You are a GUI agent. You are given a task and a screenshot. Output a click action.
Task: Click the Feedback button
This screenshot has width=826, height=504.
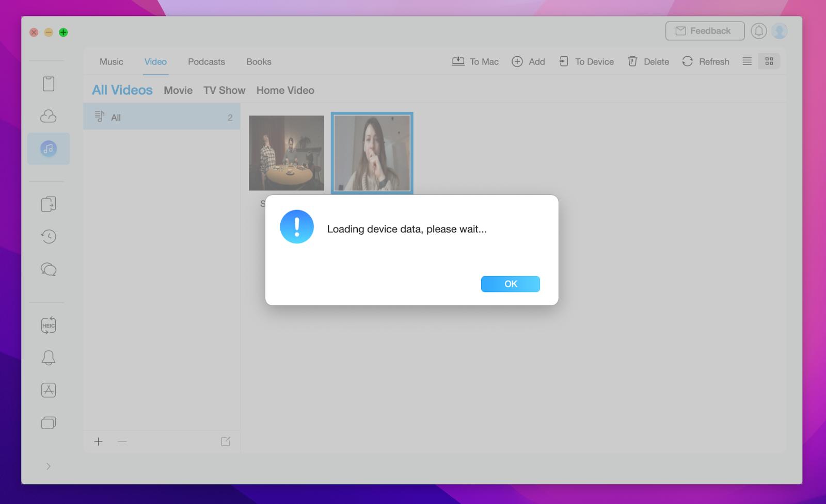tap(705, 31)
